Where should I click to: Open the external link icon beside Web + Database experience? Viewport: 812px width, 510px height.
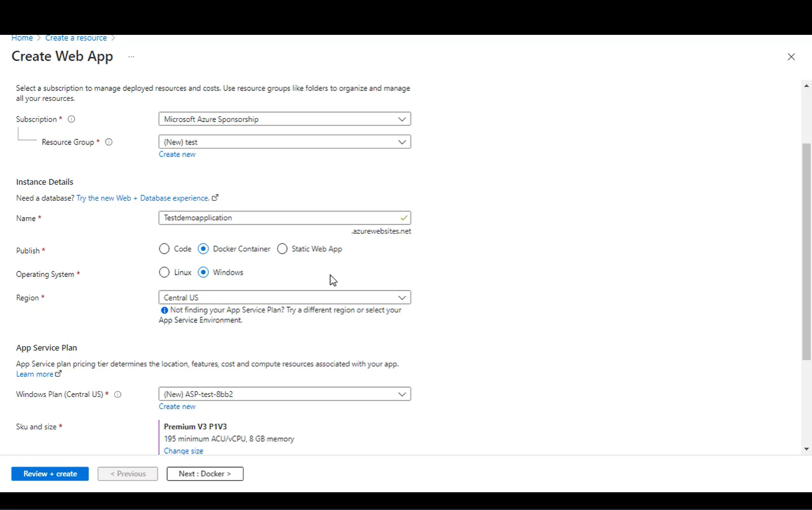pos(214,198)
